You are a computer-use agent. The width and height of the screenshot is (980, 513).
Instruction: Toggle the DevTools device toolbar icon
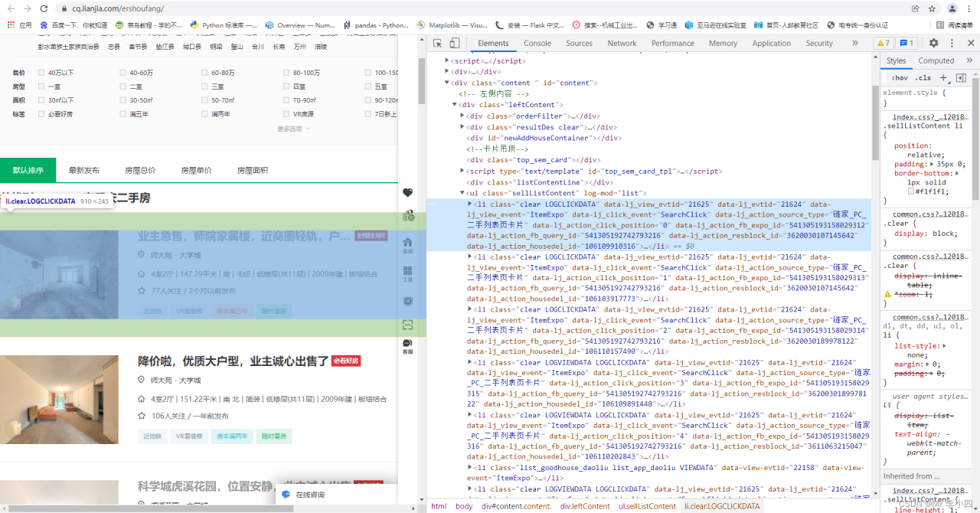pyautogui.click(x=454, y=43)
